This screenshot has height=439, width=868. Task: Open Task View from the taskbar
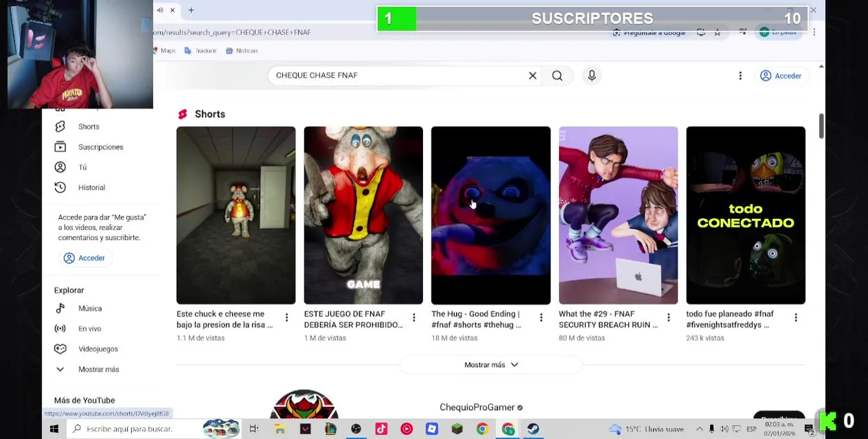click(253, 429)
